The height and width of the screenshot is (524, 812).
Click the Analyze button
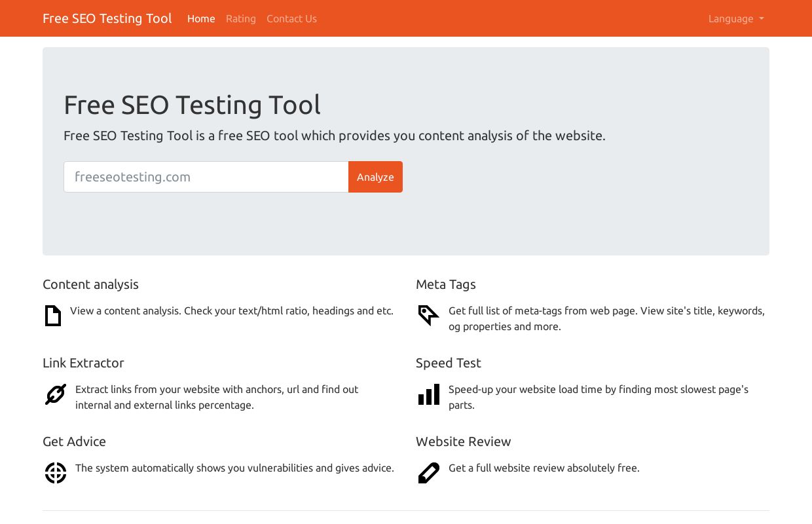pos(375,177)
